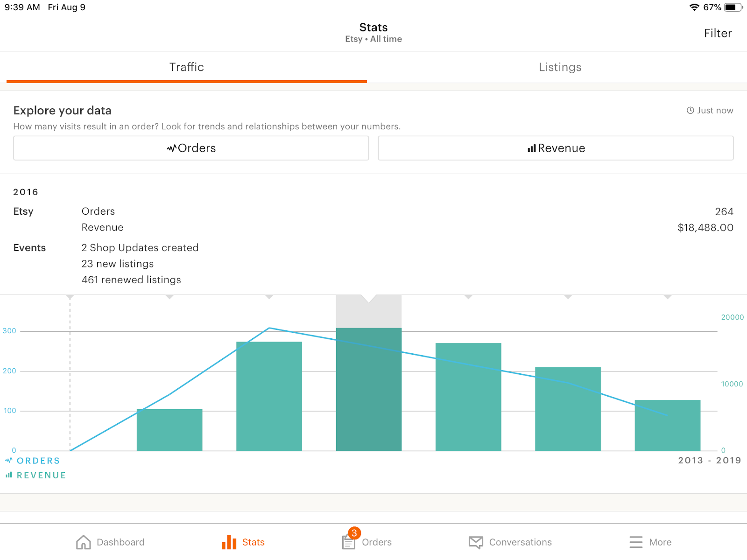
Task: Tap the marker at the dashed line
Action: [x=70, y=297]
